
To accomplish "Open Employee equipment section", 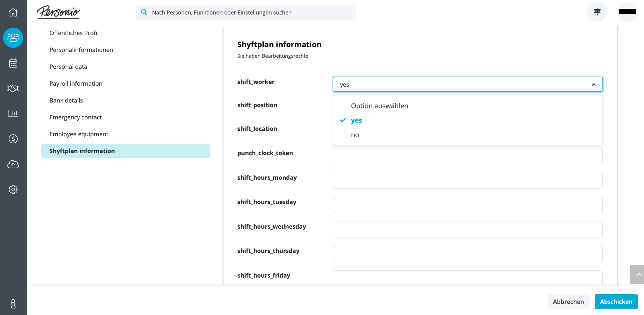I will (x=79, y=134).
